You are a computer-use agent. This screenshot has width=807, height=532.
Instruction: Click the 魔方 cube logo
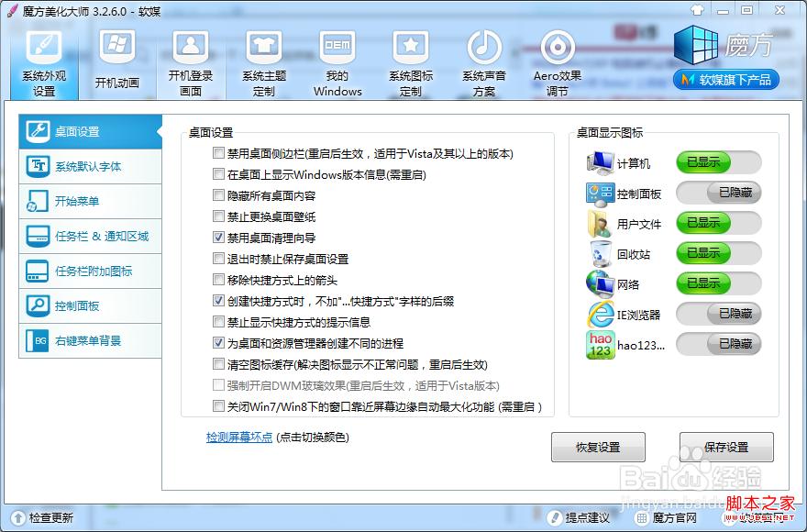695,45
